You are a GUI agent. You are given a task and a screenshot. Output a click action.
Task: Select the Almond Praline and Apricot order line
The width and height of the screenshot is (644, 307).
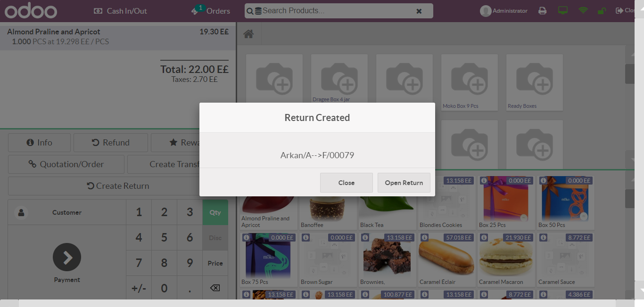pyautogui.click(x=118, y=37)
